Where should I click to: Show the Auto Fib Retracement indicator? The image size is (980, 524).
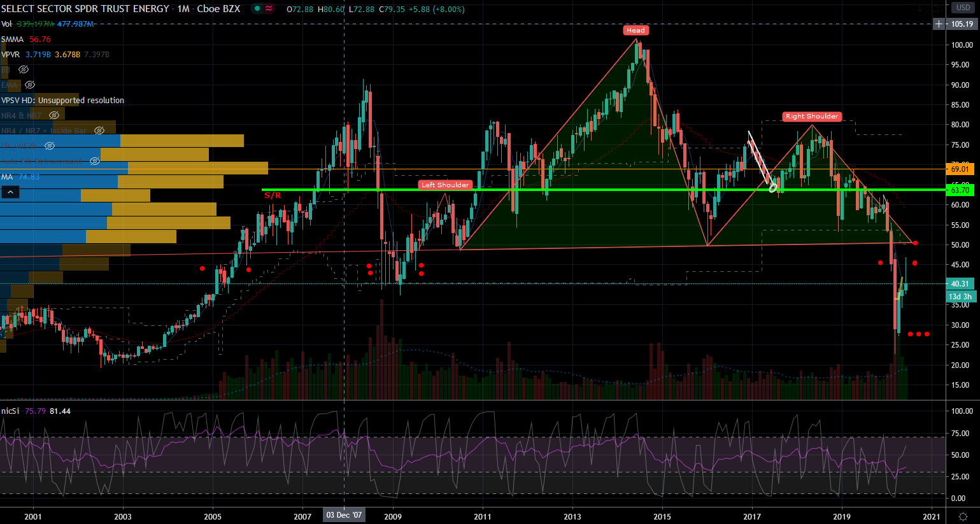click(95, 161)
